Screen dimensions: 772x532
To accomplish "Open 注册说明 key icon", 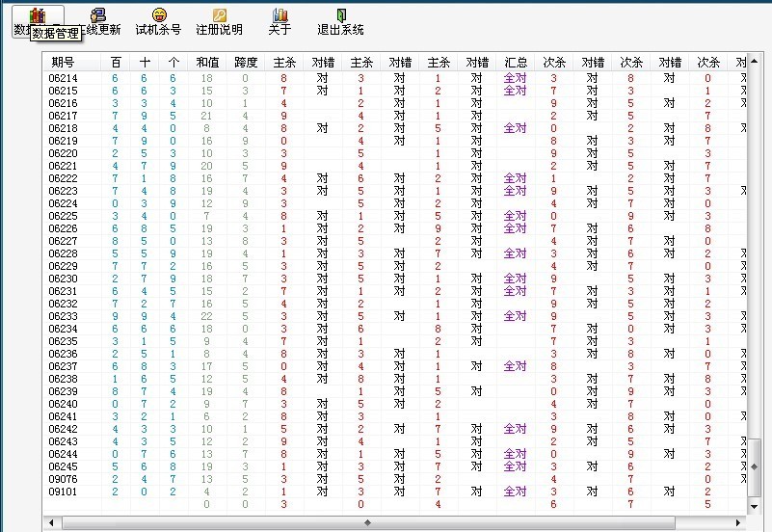I will point(219,15).
